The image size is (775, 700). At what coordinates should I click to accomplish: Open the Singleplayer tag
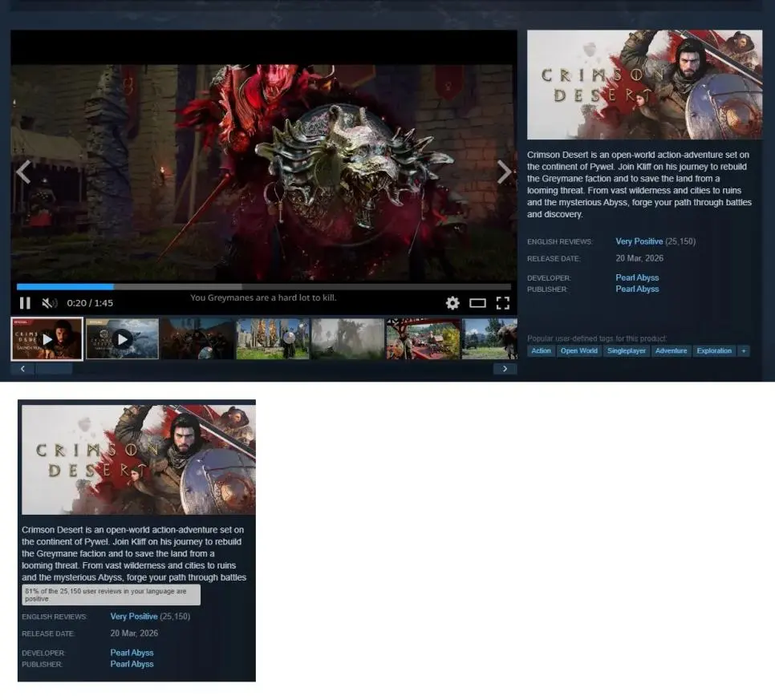[627, 351]
